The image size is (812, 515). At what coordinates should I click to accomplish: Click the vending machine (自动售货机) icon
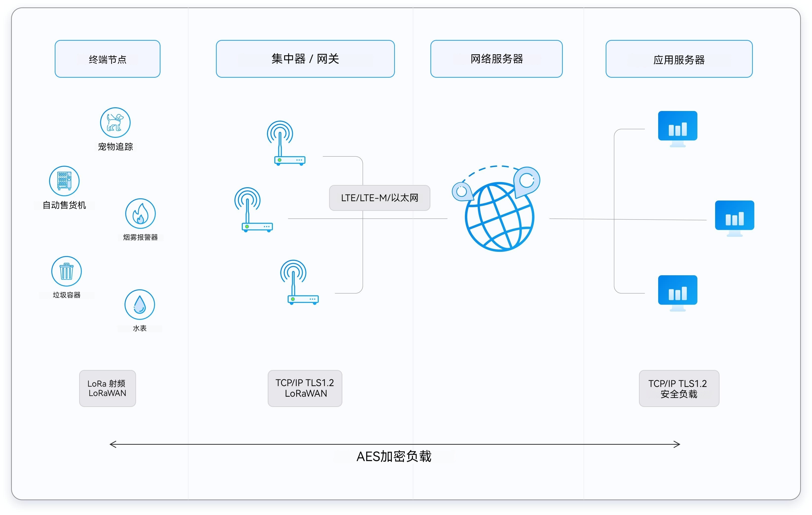point(64,181)
